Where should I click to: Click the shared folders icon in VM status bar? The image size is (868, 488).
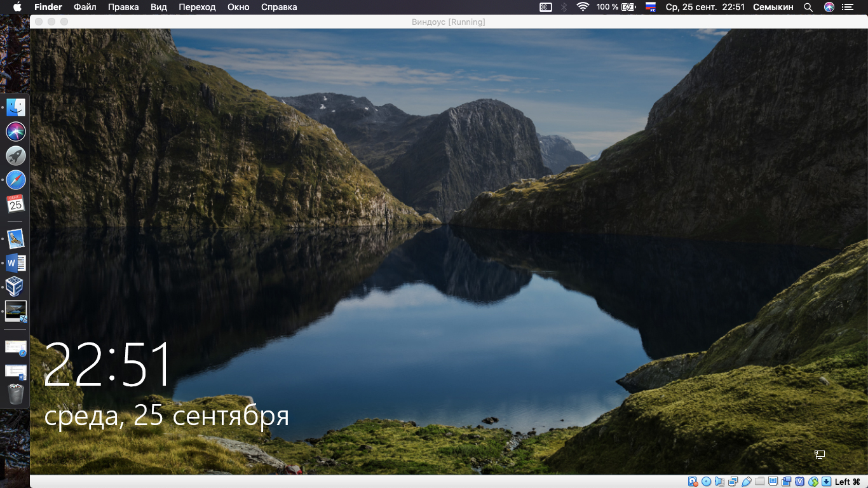tap(759, 482)
